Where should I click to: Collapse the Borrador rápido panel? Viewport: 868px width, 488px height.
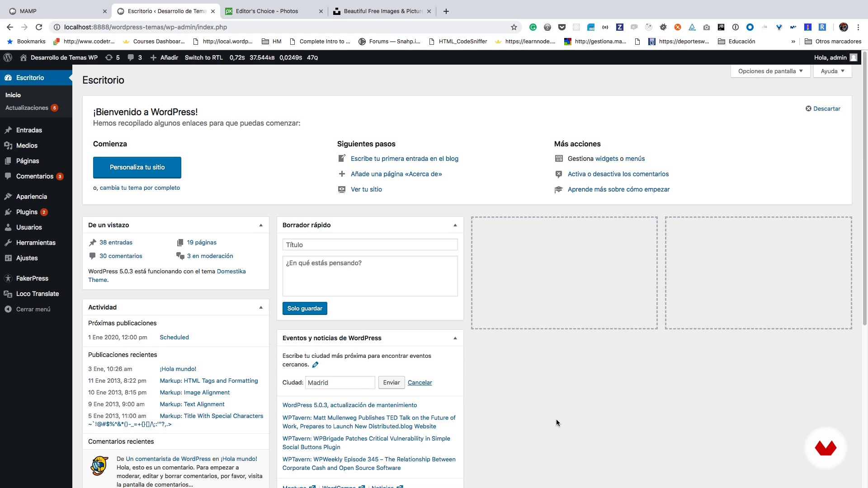tap(455, 225)
